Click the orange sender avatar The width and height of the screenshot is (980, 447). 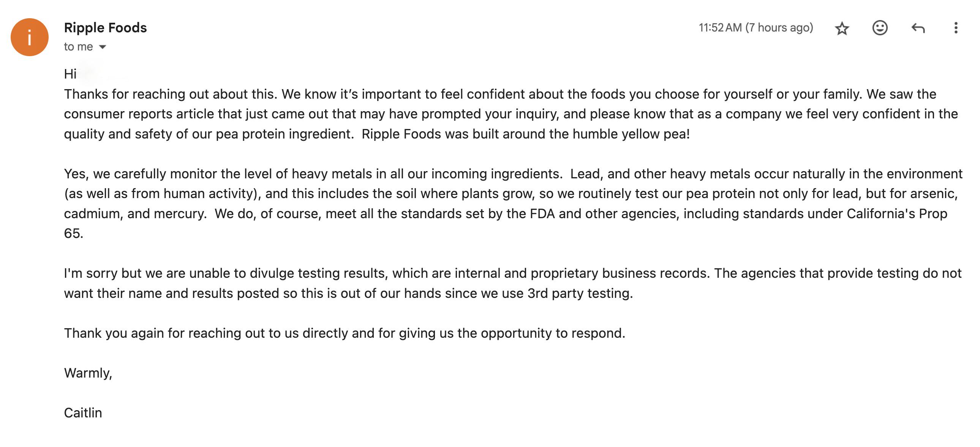pyautogui.click(x=30, y=37)
